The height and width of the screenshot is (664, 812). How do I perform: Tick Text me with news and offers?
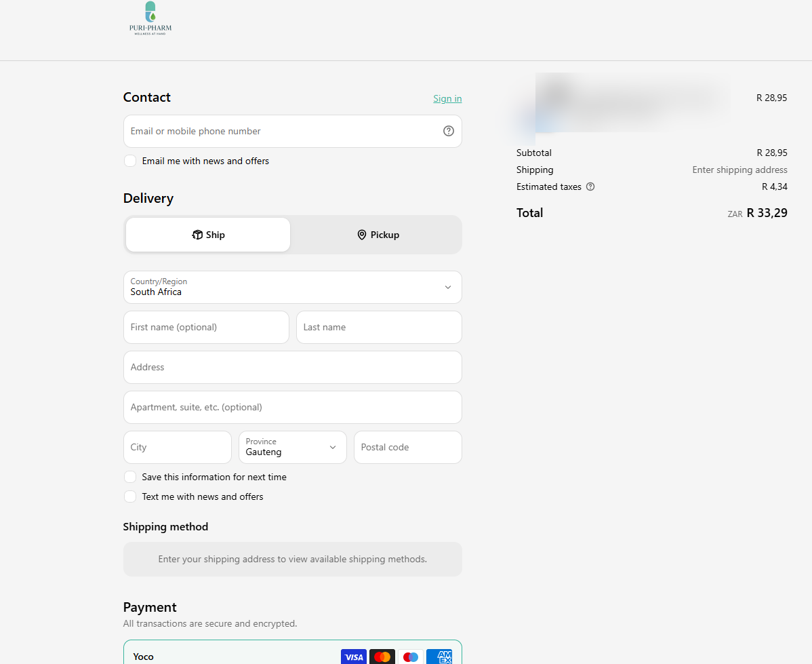coord(130,496)
